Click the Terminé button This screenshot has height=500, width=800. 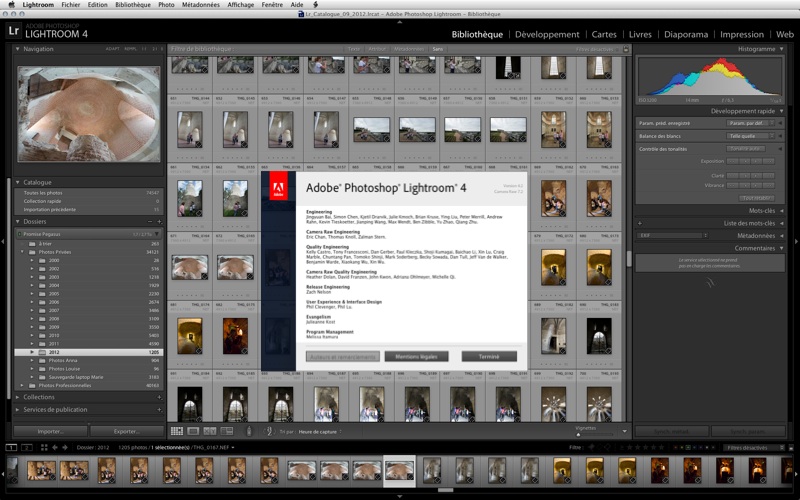489,356
